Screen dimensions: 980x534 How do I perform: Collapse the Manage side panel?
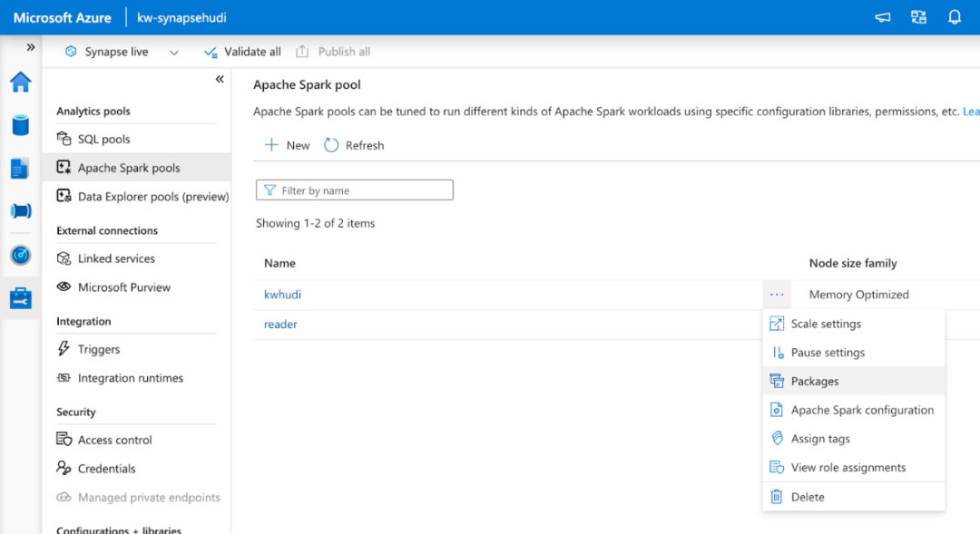click(x=220, y=79)
